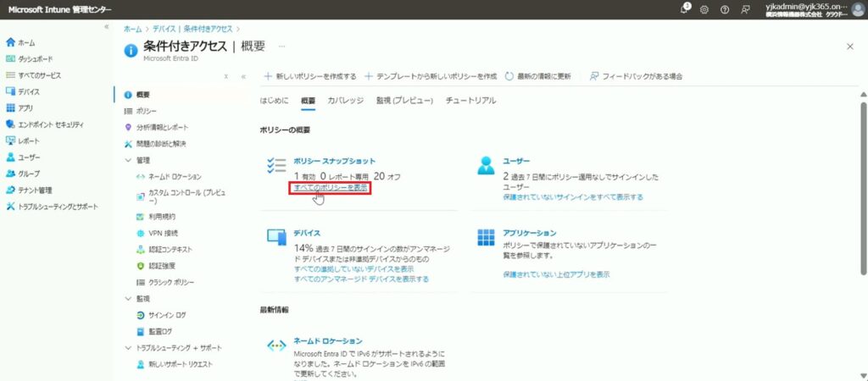This screenshot has width=868, height=381.
Task: Collapse the left navigation with chevron
Action: 106,27
